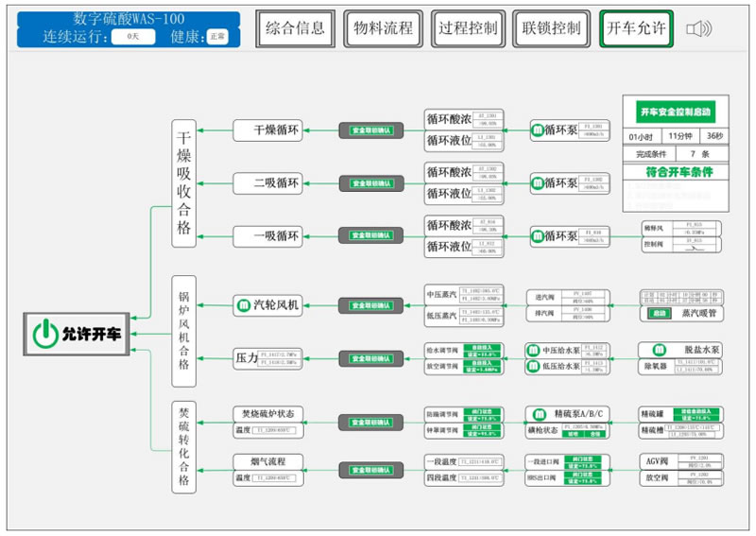This screenshot has height=536, width=756.
Task: Expand the 干燥吸收合格 group box
Action: (183, 182)
